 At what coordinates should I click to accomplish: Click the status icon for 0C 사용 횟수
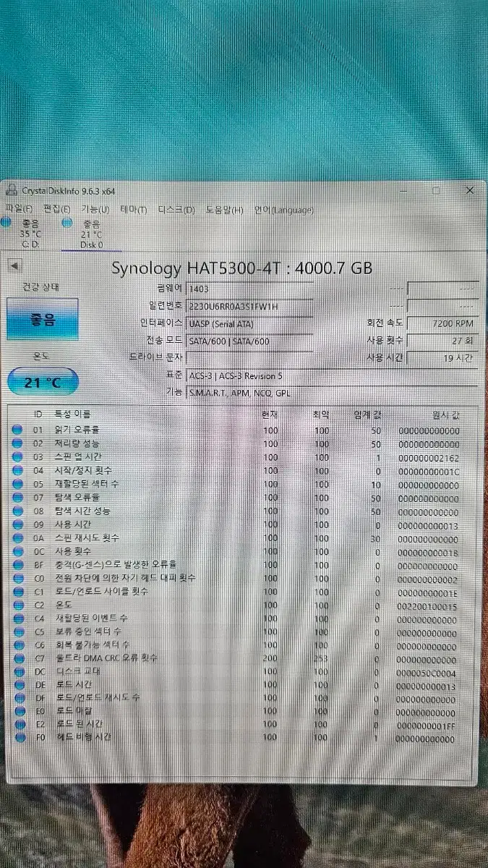[17, 552]
